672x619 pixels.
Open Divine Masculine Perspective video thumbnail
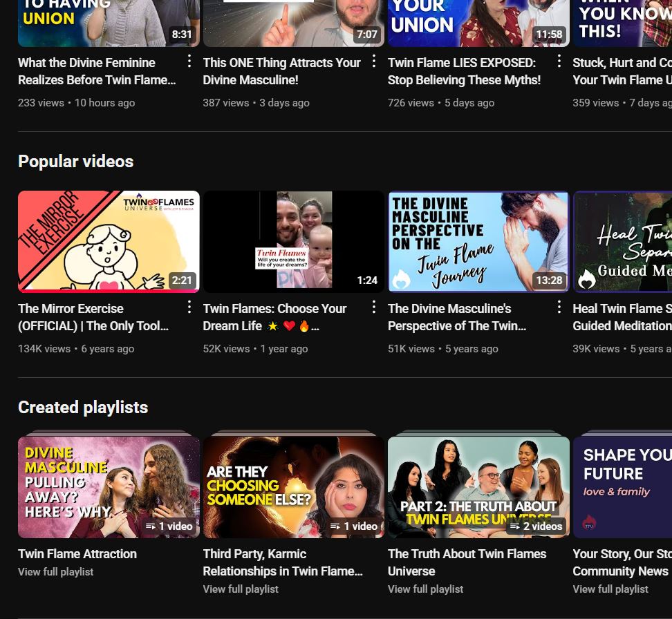click(x=478, y=242)
